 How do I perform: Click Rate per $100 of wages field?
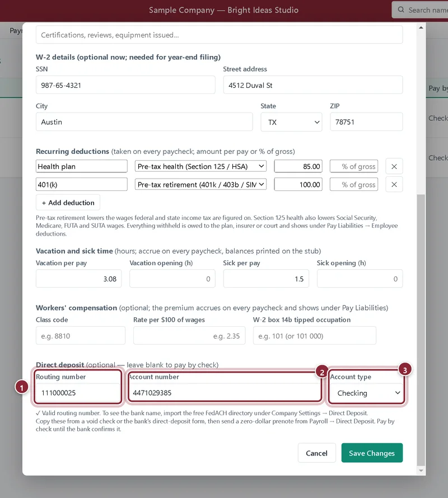click(x=189, y=335)
